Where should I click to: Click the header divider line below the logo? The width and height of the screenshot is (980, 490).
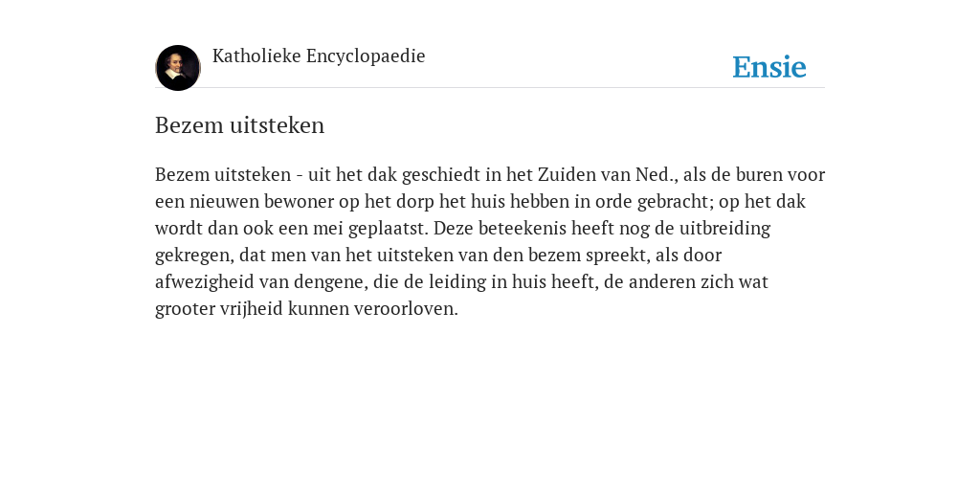coord(490,87)
